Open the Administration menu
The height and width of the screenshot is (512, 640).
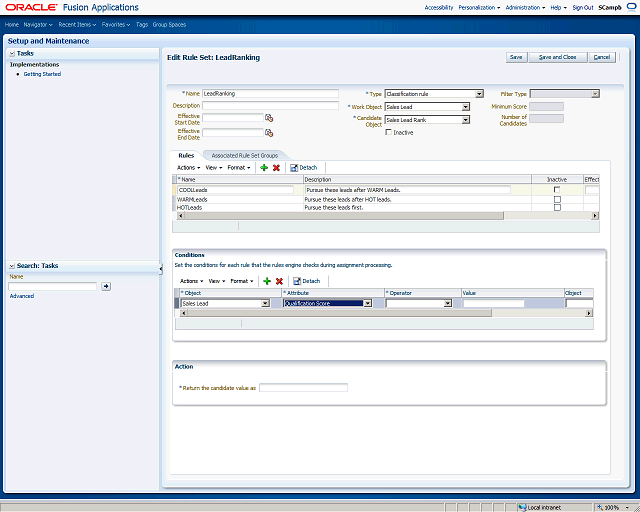pyautogui.click(x=525, y=7)
